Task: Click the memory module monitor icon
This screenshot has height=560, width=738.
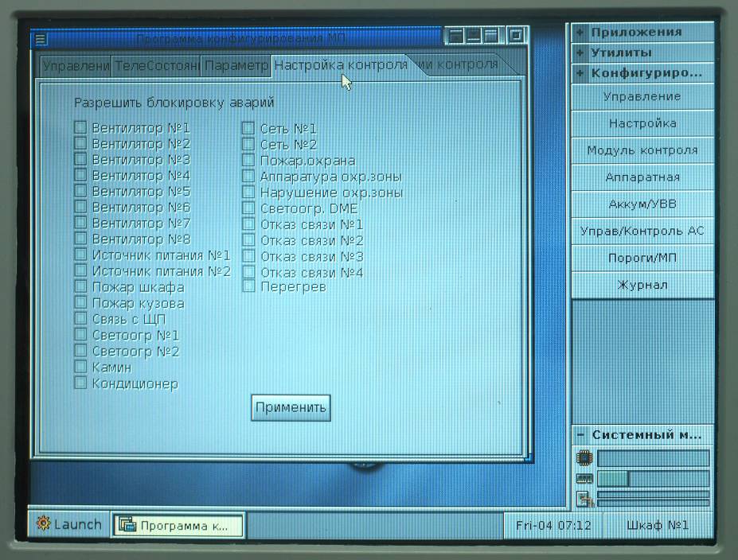Action: point(584,479)
